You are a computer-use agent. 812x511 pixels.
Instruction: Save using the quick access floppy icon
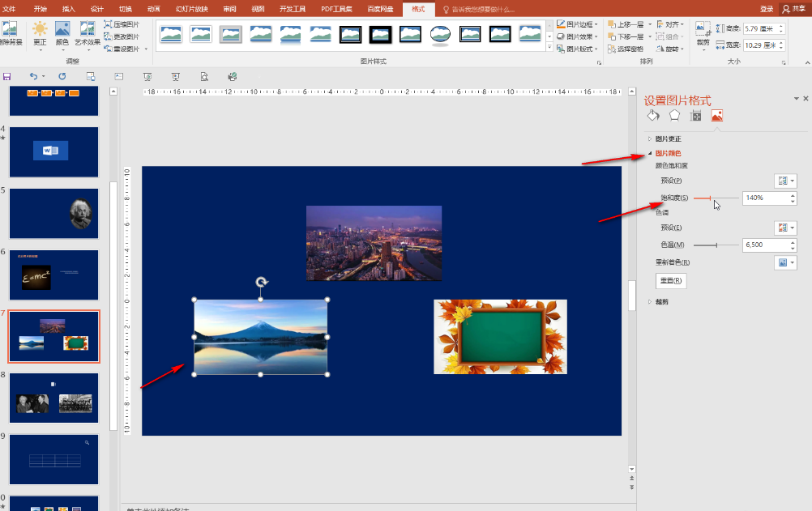(7, 77)
